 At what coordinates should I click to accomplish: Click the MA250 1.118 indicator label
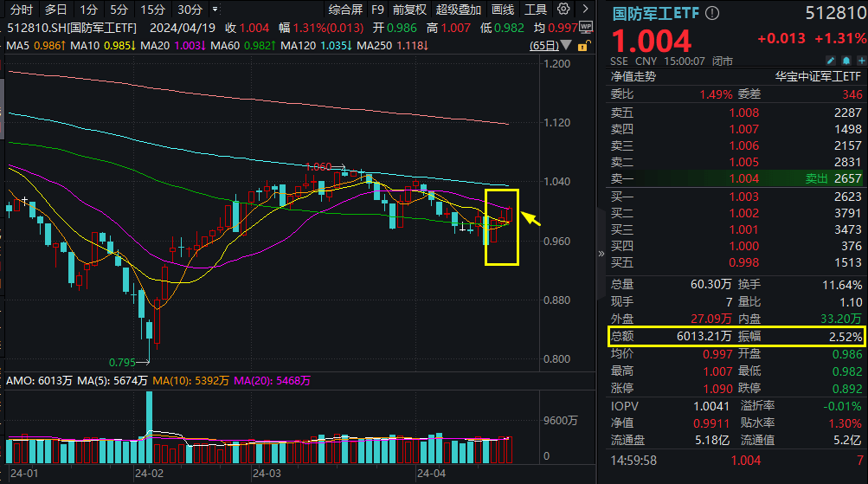(393, 45)
